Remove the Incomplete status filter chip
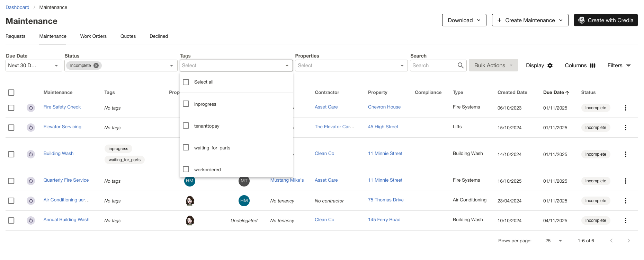The height and width of the screenshot is (260, 644). pos(96,66)
